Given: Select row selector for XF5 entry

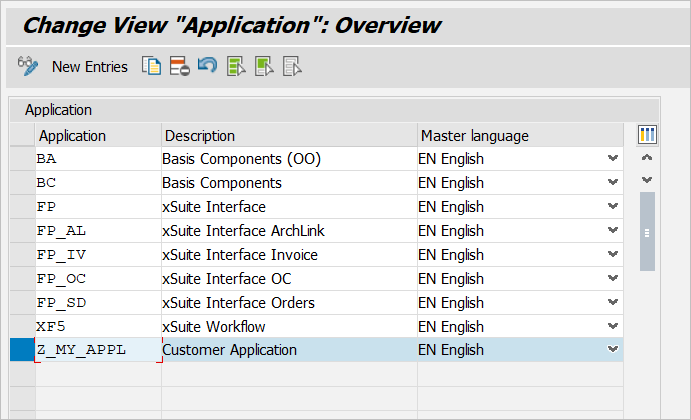Looking at the screenshot, I should (21, 326).
